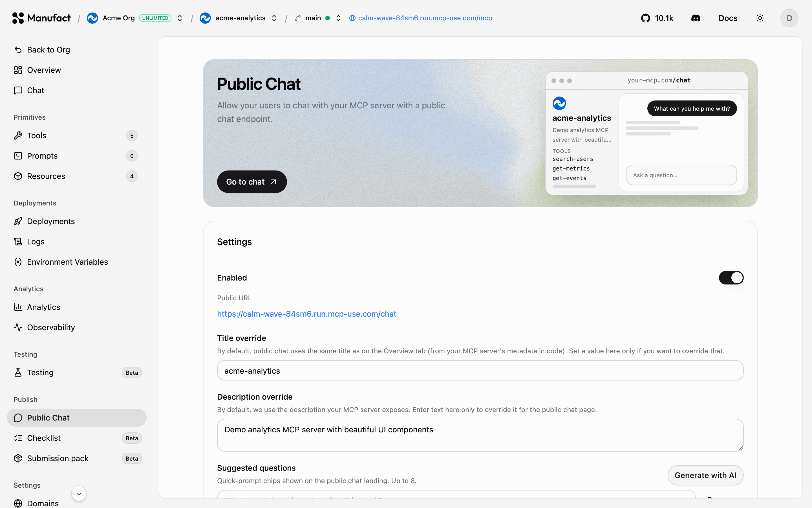Click the Manufact logo icon

tap(18, 18)
